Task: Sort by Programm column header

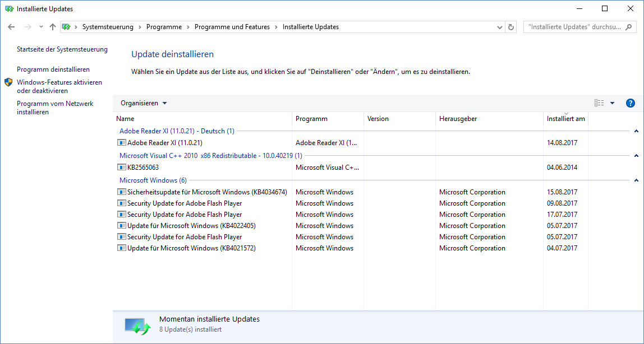Action: [328, 119]
